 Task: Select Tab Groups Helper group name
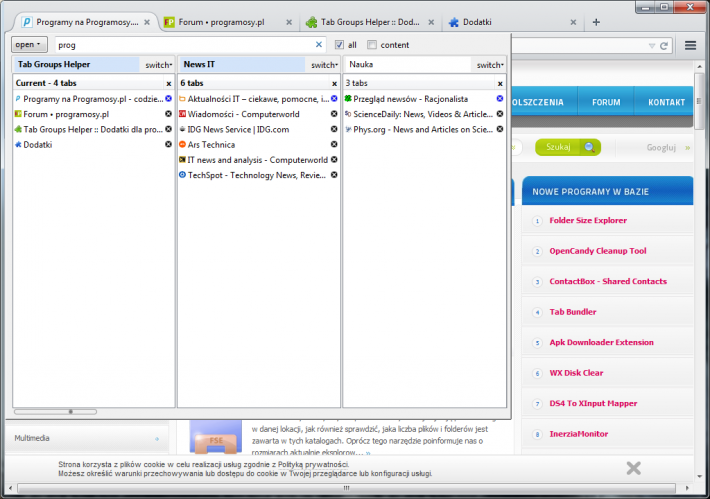pyautogui.click(x=77, y=64)
